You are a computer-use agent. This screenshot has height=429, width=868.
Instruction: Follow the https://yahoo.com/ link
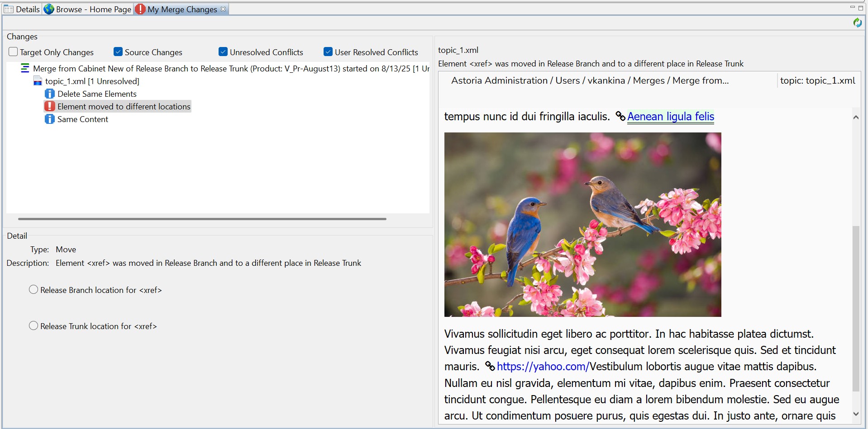click(543, 367)
